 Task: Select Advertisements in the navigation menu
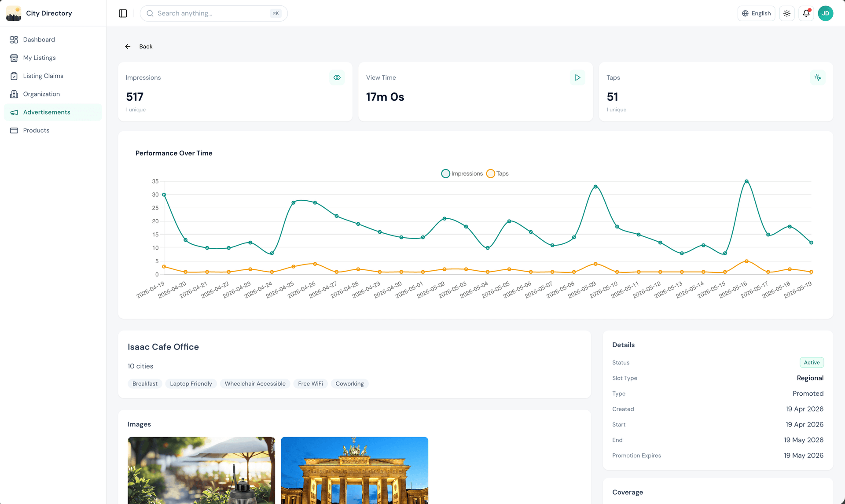coord(47,112)
